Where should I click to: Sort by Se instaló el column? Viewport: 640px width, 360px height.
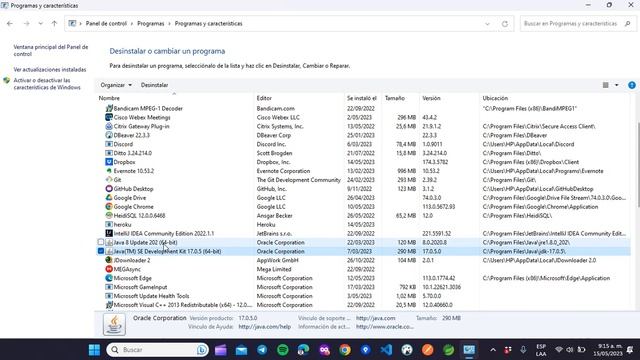(x=363, y=98)
